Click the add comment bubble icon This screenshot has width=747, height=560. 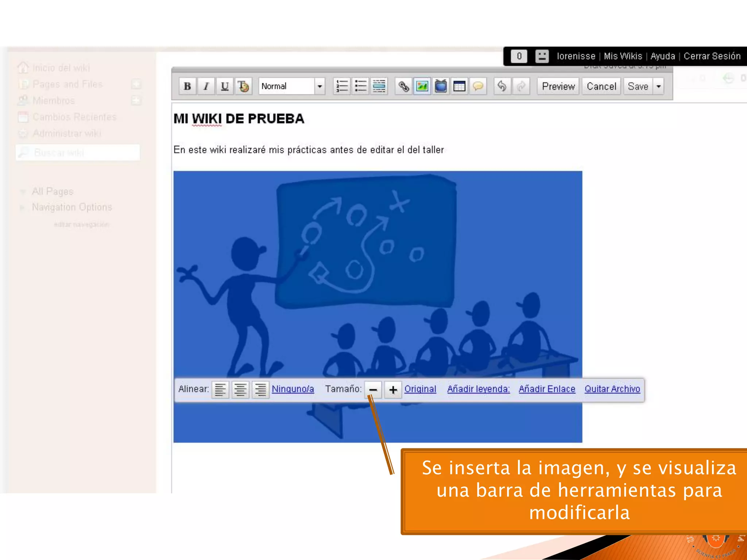click(x=478, y=86)
